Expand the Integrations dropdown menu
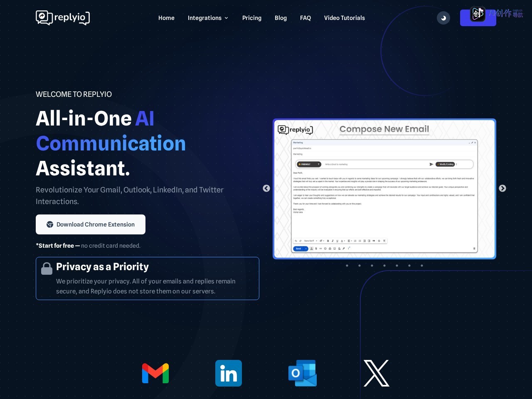The image size is (532, 399). tap(208, 18)
